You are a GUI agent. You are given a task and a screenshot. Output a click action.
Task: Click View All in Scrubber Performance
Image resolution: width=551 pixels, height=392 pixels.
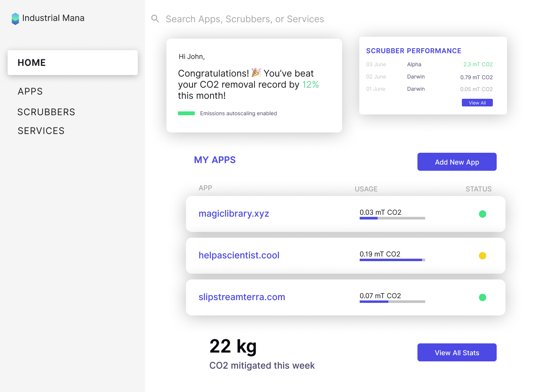pyautogui.click(x=477, y=103)
